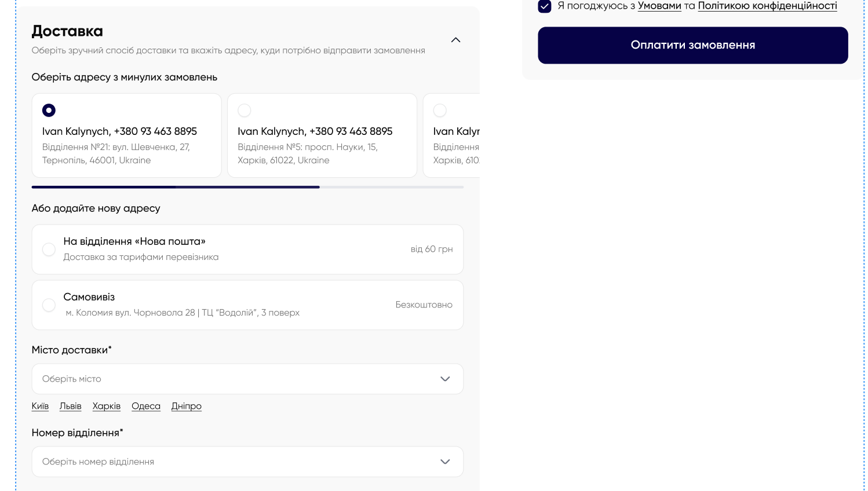Screen dimensions: 868x491
Task: Click the chevron in city dropdown
Action: click(x=445, y=379)
